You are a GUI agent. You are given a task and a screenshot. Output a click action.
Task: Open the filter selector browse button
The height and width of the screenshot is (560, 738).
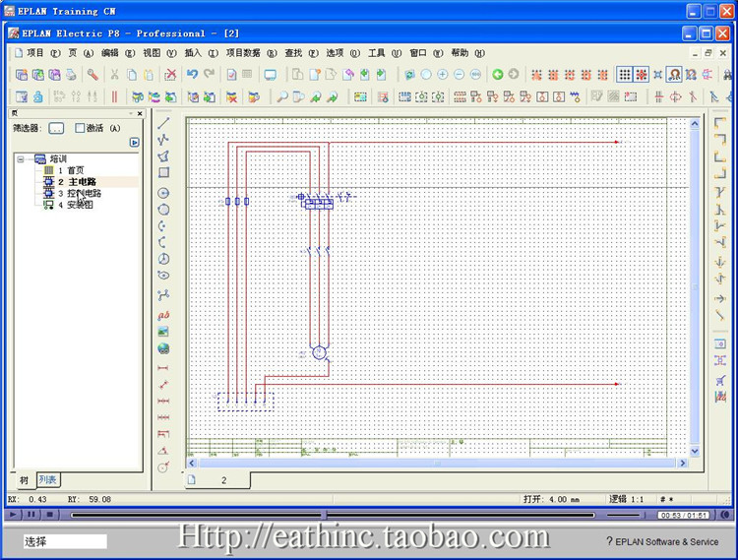tap(56, 128)
